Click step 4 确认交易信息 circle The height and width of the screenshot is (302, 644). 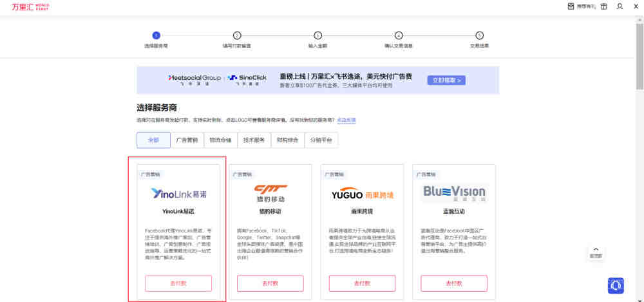pos(399,36)
